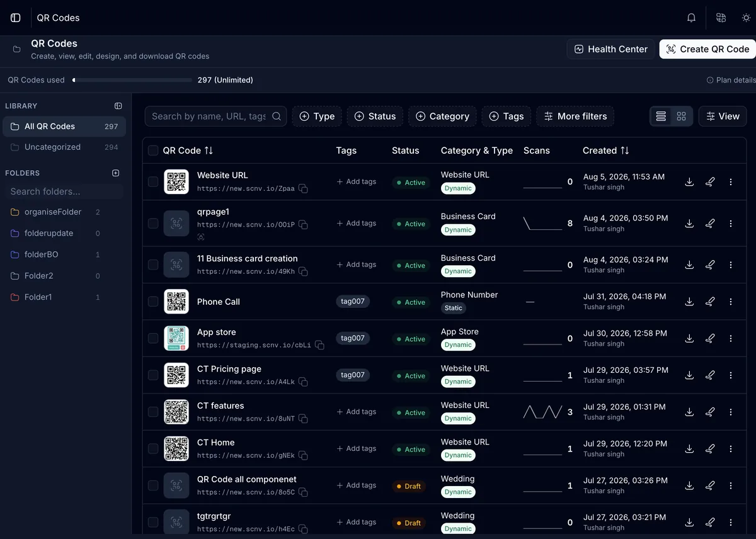Copy qrpage1 short link

[303, 225]
